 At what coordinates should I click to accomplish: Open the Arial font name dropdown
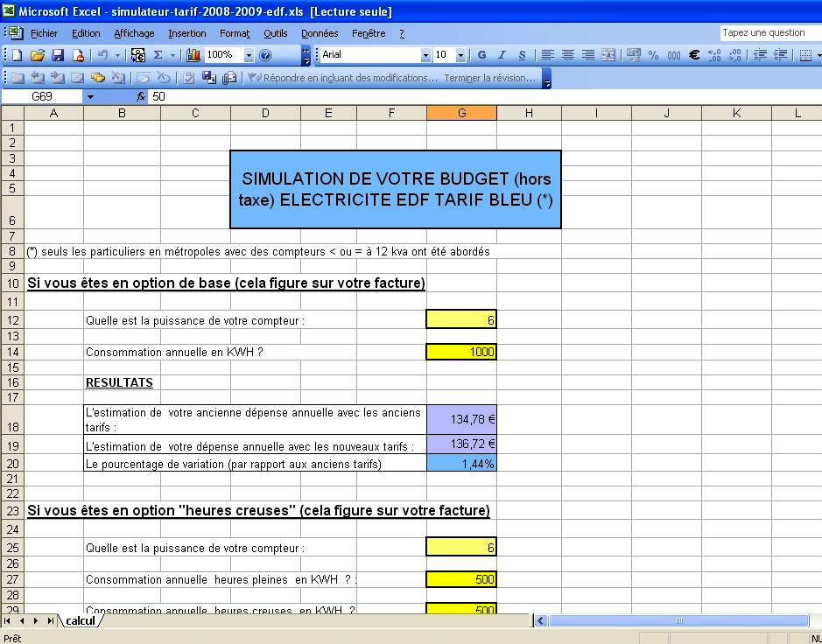(425, 55)
